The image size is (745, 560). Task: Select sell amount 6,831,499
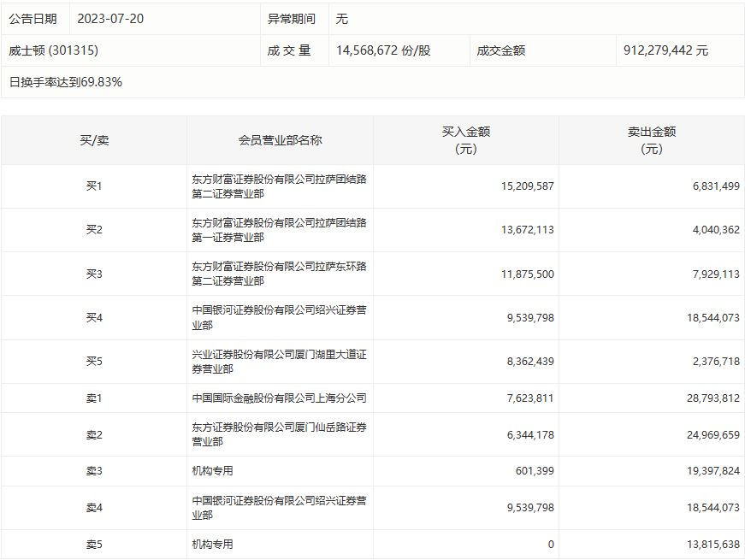click(716, 186)
